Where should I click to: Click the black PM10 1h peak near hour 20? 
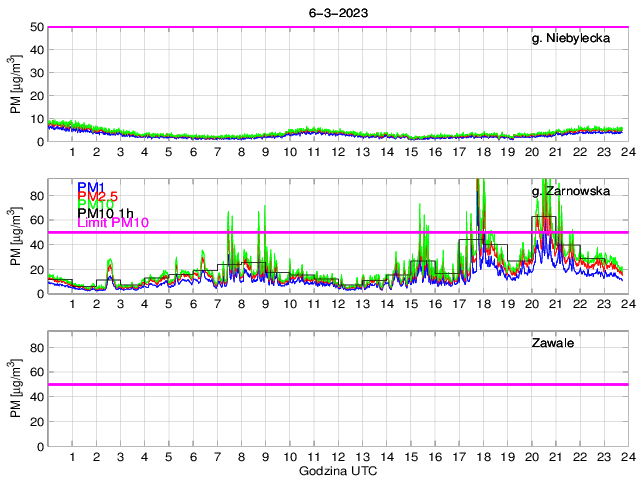coord(543,217)
